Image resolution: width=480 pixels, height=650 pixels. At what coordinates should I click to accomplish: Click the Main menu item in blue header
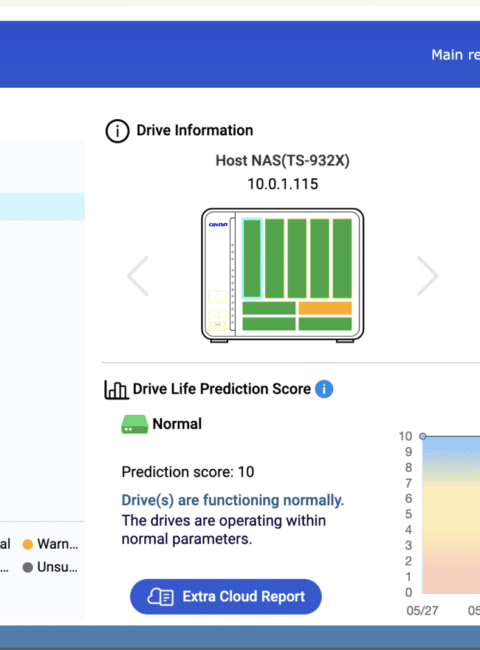click(x=455, y=55)
